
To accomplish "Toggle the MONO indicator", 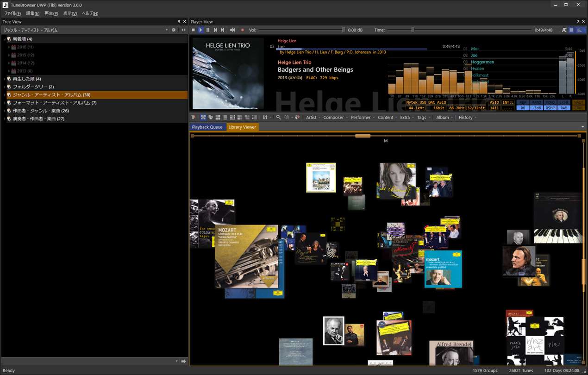I will point(550,102).
